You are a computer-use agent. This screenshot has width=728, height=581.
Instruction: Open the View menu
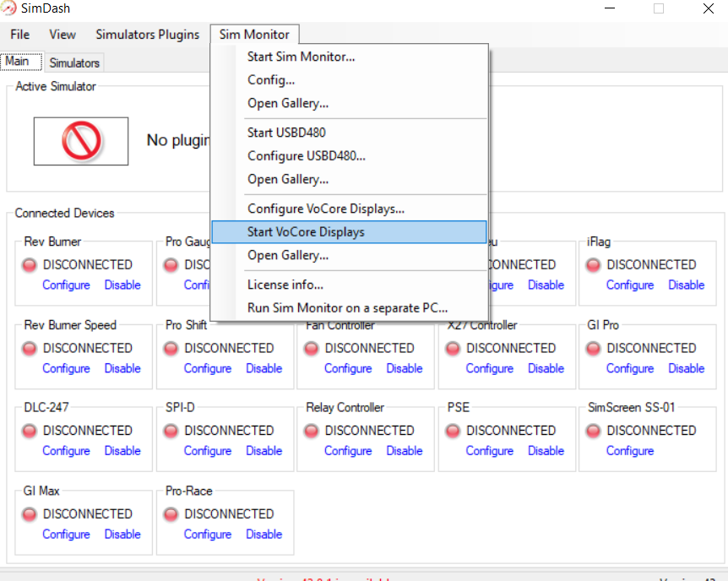click(x=62, y=35)
